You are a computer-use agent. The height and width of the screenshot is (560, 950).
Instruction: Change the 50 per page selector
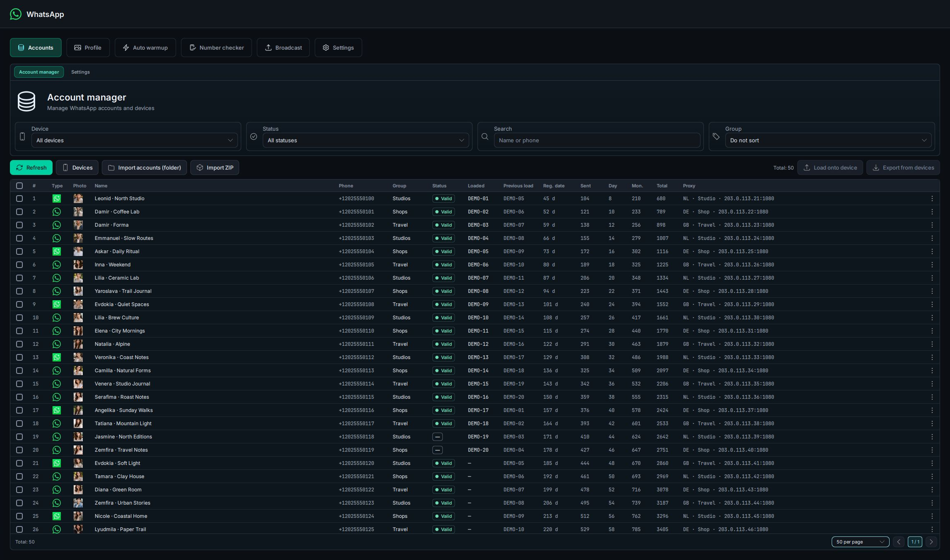[860, 542]
